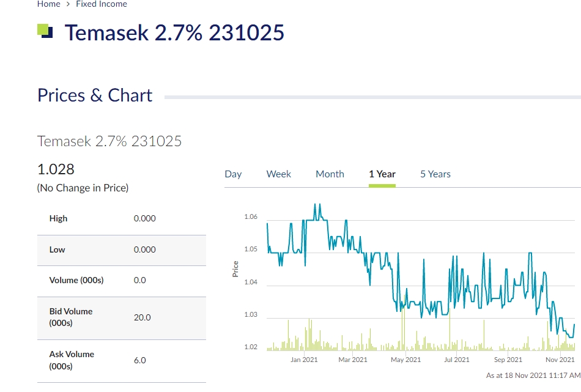The image size is (581, 392).
Task: Click the Nov 2021 axis label
Action: coord(560,360)
